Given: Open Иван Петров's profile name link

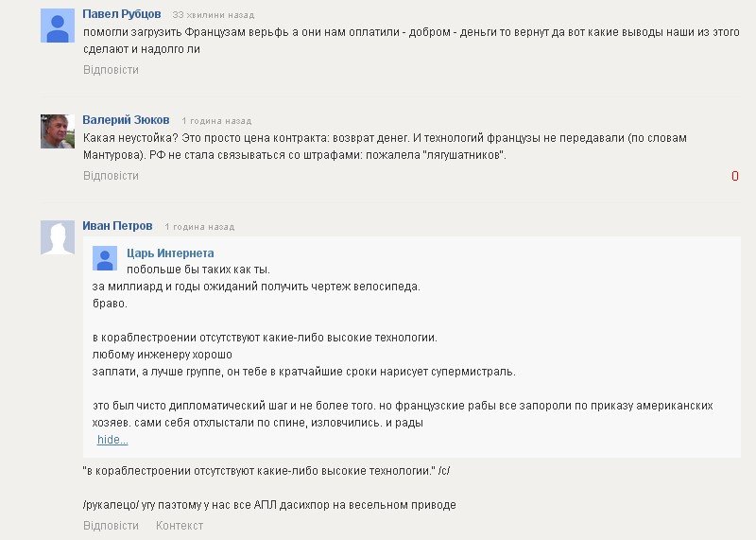Looking at the screenshot, I should tap(117, 226).
